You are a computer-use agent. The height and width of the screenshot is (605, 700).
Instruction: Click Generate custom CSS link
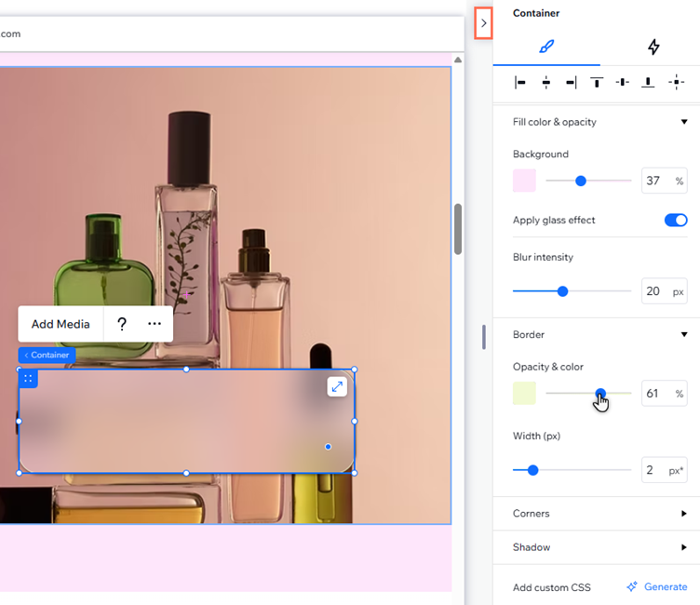[x=656, y=586]
